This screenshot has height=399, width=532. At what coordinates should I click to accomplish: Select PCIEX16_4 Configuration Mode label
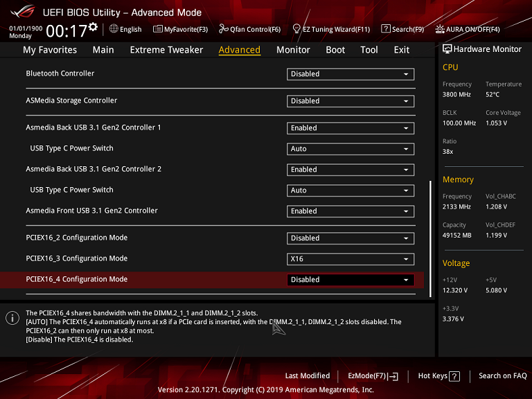(x=77, y=279)
